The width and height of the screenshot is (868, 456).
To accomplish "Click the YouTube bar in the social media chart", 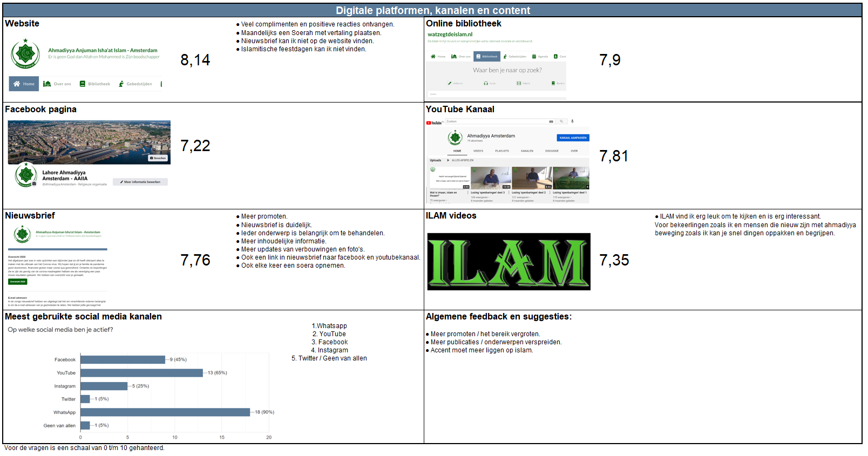I will 141,373.
